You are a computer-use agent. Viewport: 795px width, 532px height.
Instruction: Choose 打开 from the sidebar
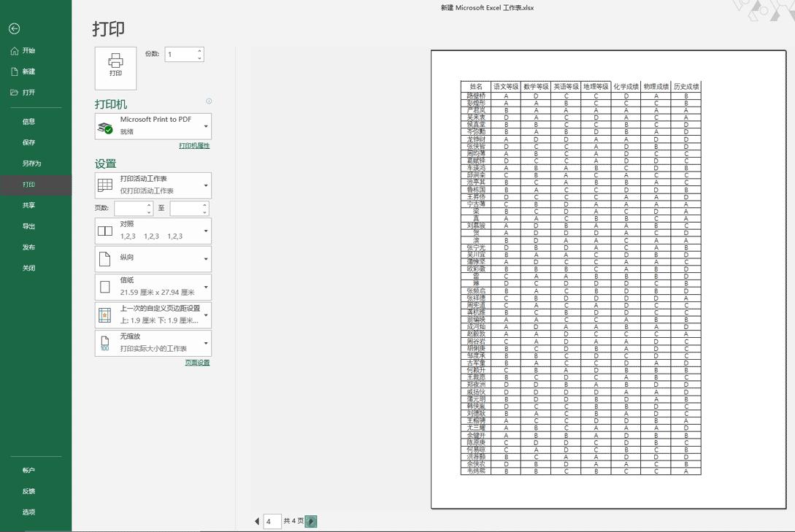(28, 93)
